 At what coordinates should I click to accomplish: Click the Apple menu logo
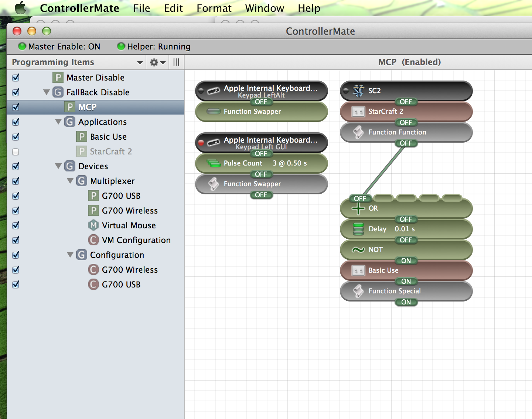21,8
